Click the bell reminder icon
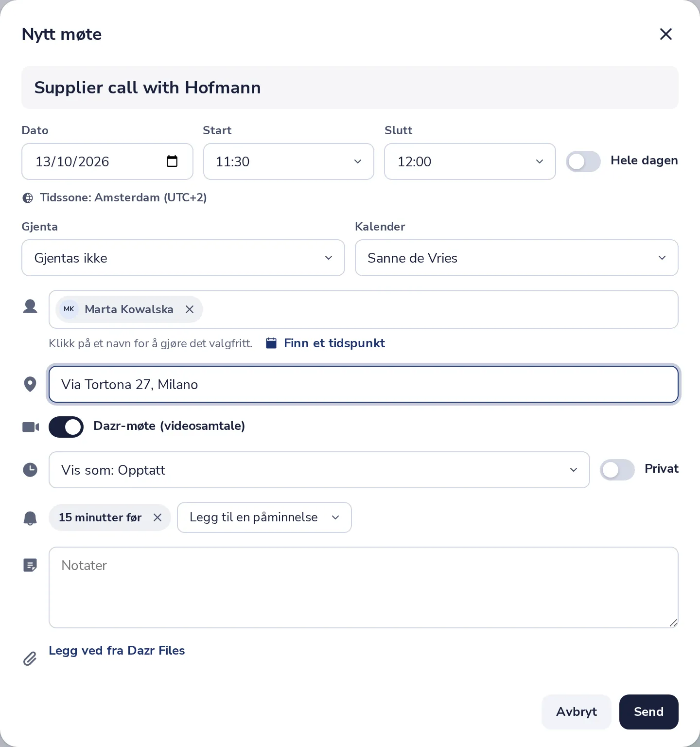Screen dimensions: 700x747 tap(30, 518)
